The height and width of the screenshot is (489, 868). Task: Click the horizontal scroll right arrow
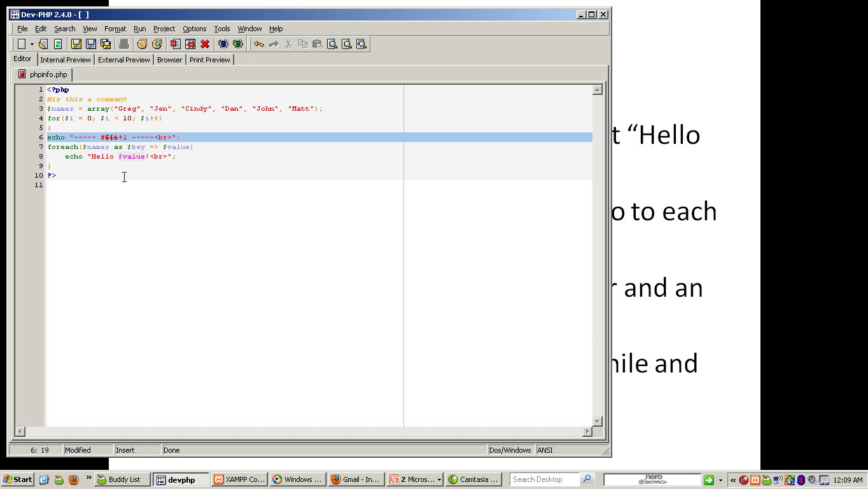click(587, 432)
